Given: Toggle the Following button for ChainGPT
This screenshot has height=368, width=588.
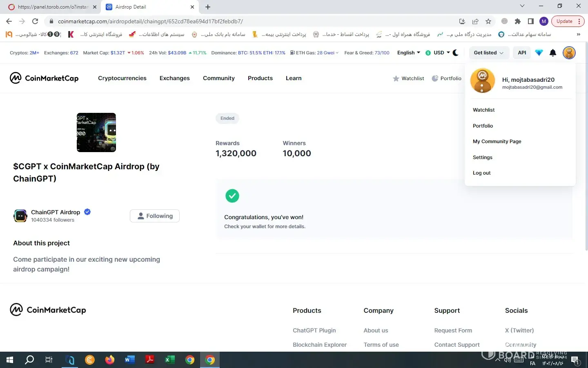Looking at the screenshot, I should (155, 216).
